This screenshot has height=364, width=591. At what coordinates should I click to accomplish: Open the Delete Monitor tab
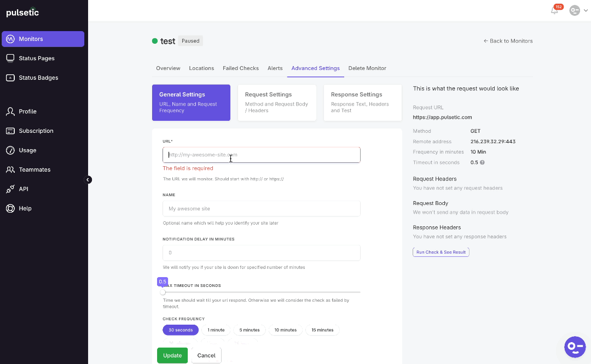point(367,68)
